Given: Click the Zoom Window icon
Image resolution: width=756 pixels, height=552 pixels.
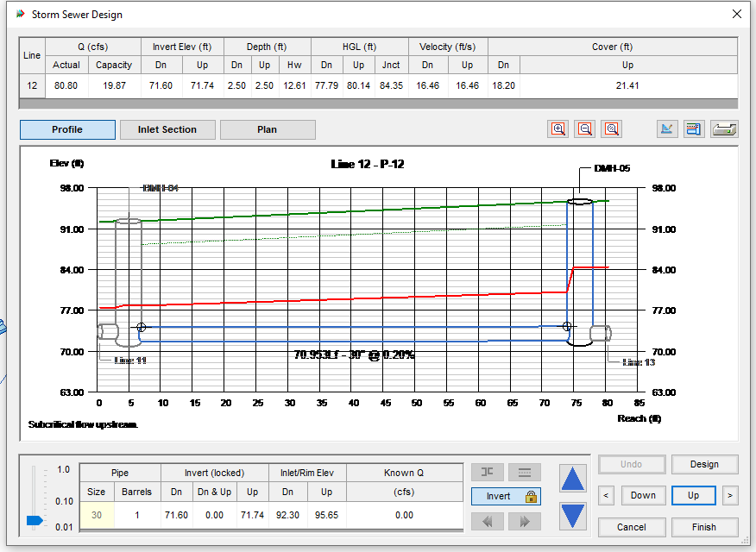Looking at the screenshot, I should click(611, 129).
